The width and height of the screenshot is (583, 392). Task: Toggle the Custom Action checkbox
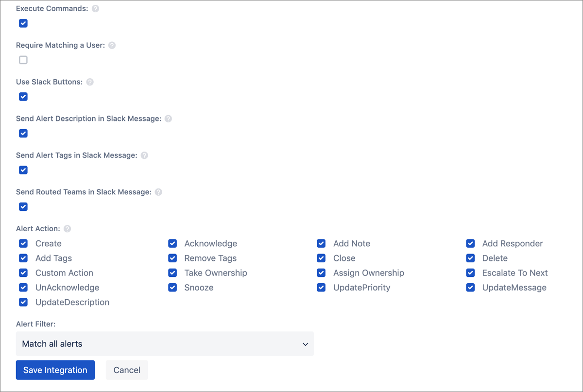(x=23, y=273)
